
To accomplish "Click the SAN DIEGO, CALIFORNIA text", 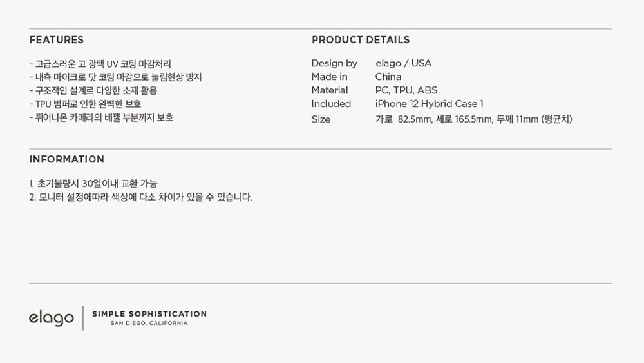I will pos(149,324).
